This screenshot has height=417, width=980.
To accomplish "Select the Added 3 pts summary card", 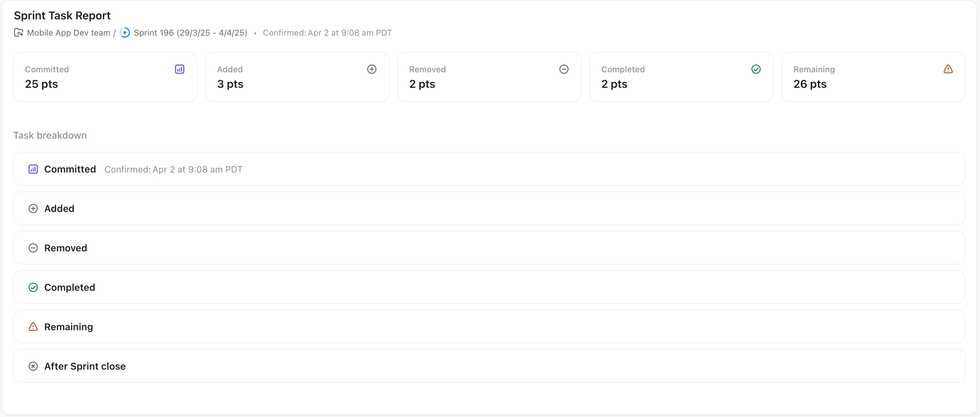I will click(297, 77).
